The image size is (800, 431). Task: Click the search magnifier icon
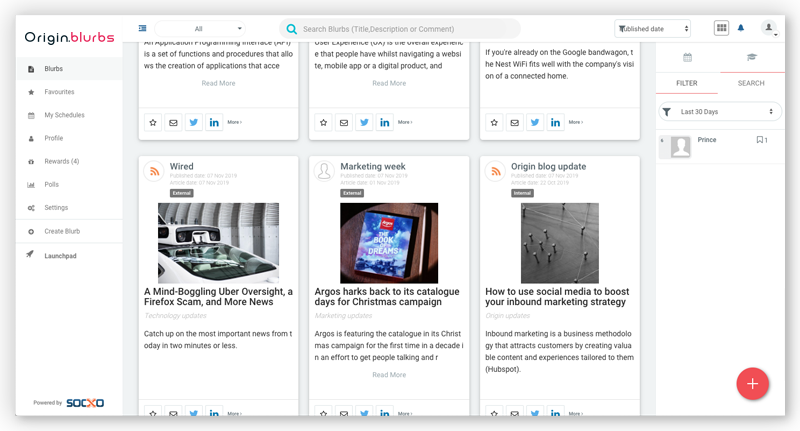coord(291,29)
